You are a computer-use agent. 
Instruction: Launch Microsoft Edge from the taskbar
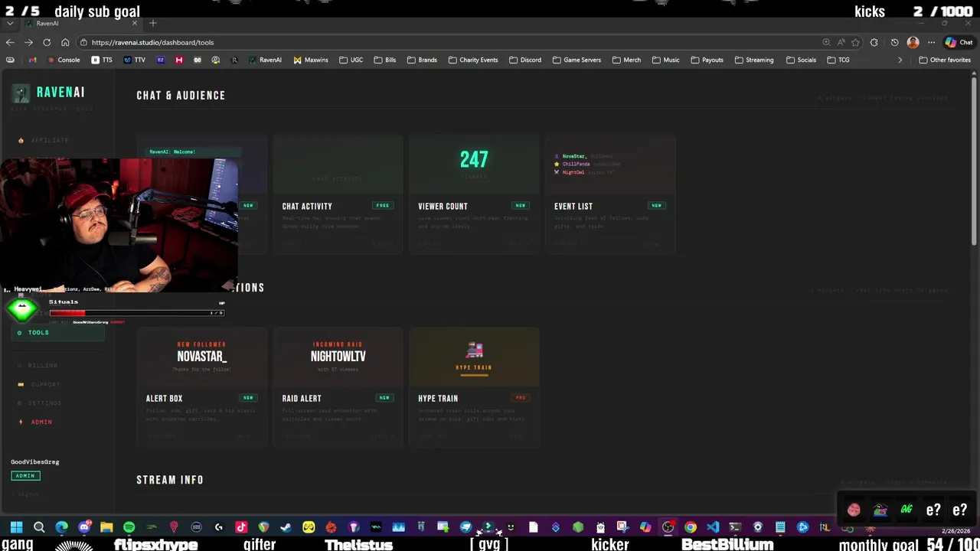61,527
